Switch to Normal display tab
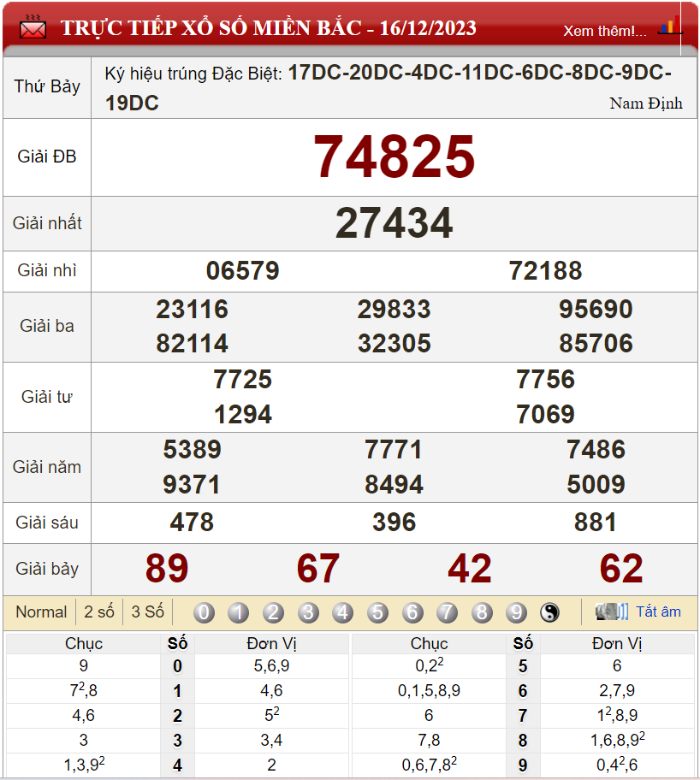Viewport: 700px width, 780px height. pos(41,611)
